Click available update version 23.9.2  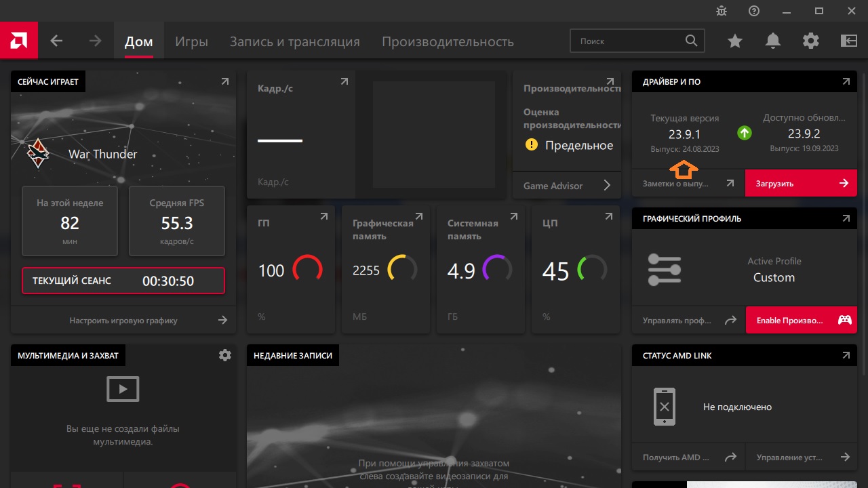point(804,134)
